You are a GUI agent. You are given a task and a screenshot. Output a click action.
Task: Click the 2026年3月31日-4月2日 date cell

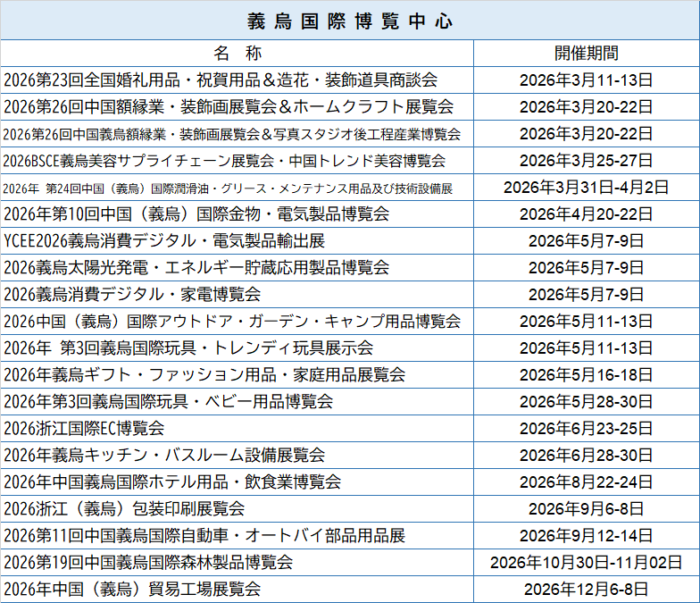(x=586, y=188)
